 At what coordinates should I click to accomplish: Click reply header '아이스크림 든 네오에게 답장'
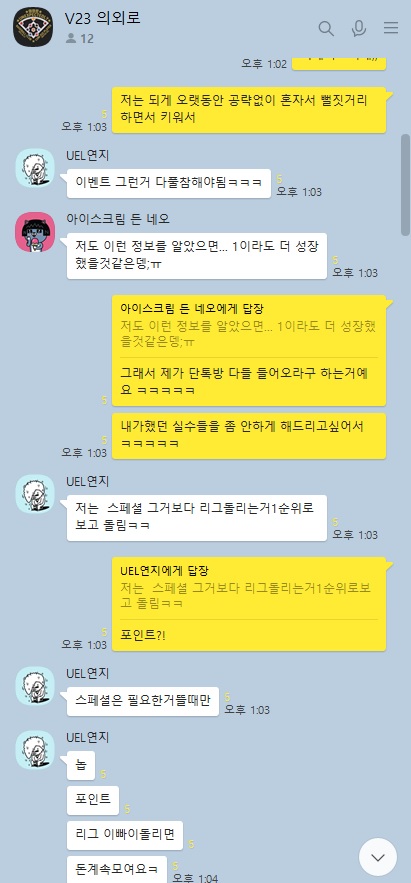pyautogui.click(x=192, y=309)
